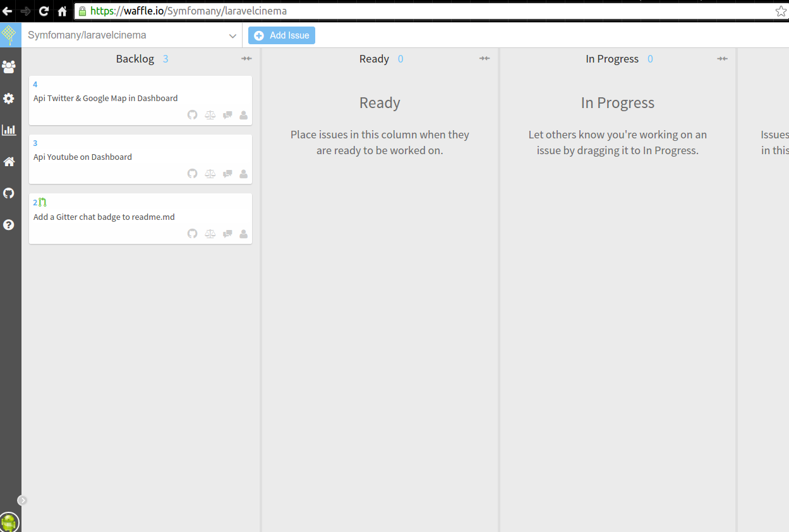Open GitHub link on Api Twitter card
Image resolution: width=789 pixels, height=532 pixels.
click(x=193, y=115)
